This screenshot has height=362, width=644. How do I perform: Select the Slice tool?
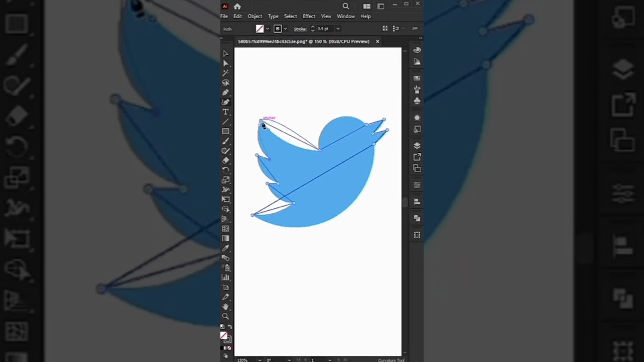click(225, 297)
